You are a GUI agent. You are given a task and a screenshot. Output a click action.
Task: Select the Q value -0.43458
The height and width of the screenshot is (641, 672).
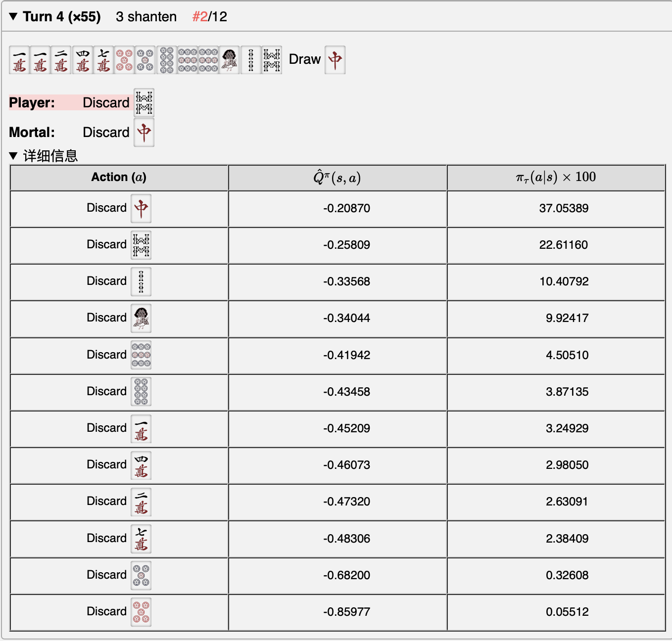(346, 392)
